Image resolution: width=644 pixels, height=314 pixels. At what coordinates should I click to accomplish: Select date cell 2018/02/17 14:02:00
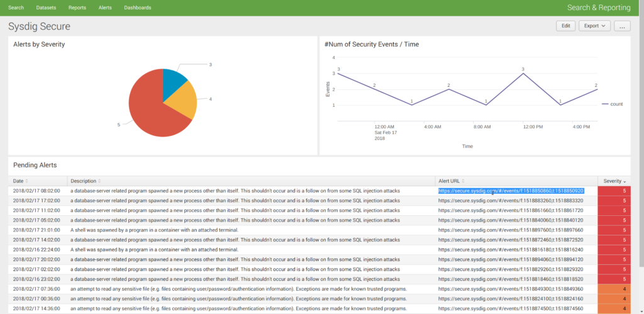[36, 240]
